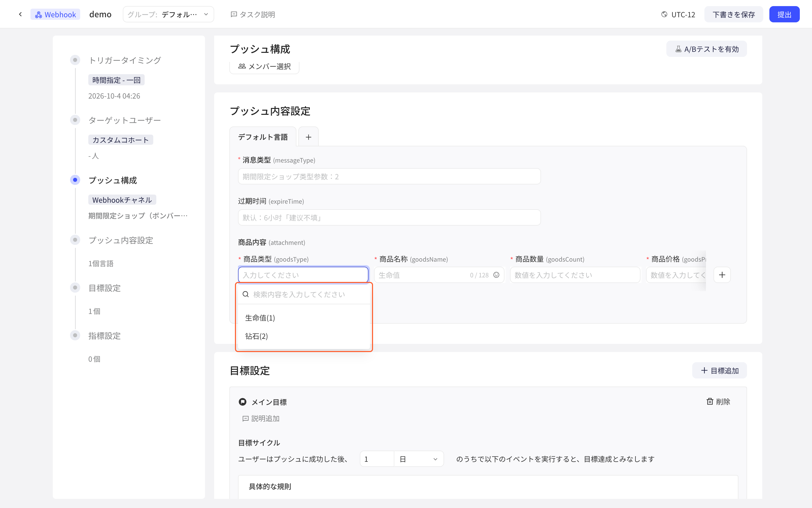Click the 目標追加 button

point(719,371)
